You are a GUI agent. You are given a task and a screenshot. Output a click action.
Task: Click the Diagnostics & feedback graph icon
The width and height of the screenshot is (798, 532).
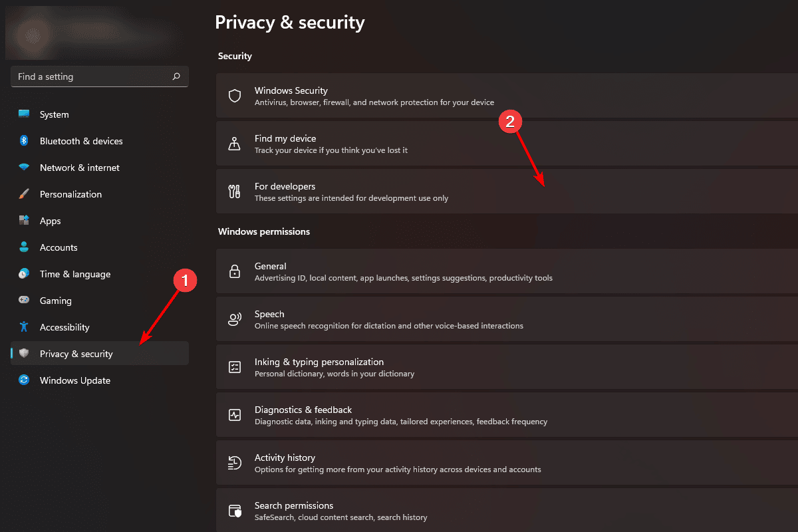234,414
